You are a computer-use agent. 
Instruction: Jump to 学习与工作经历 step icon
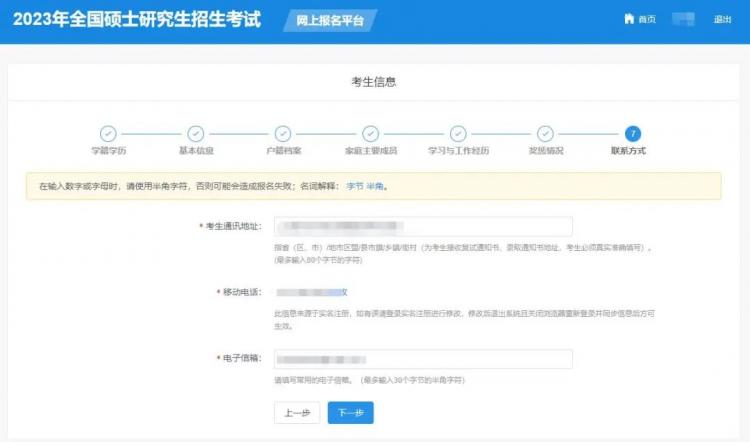458,133
